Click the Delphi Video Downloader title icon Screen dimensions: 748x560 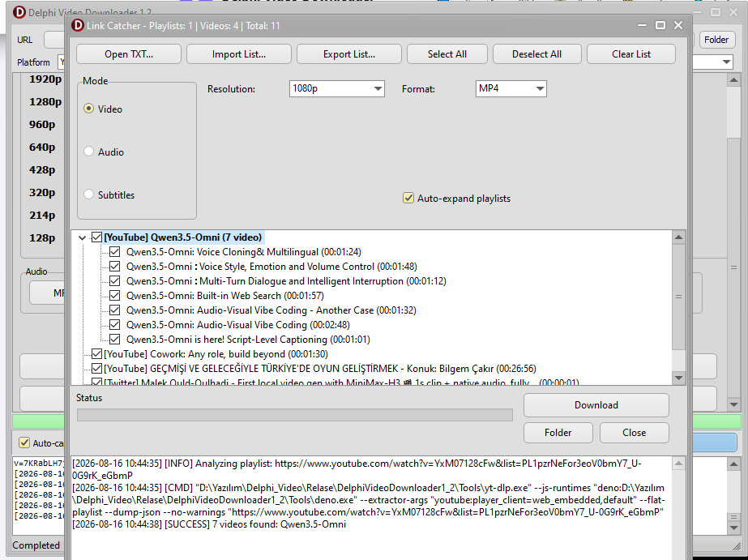pyautogui.click(x=19, y=12)
